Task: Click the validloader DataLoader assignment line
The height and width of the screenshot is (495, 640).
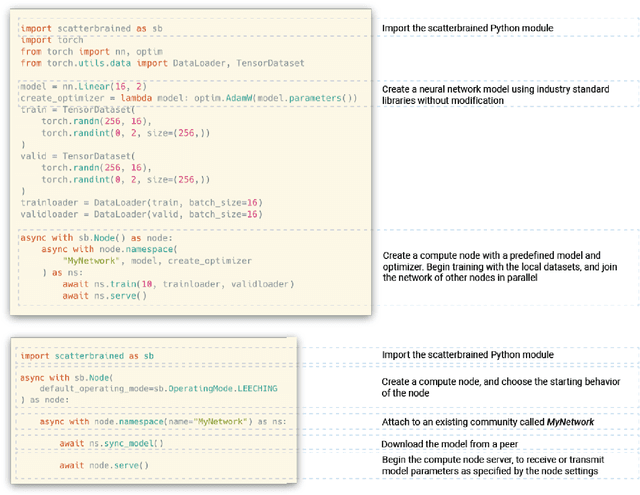Action: click(x=140, y=213)
